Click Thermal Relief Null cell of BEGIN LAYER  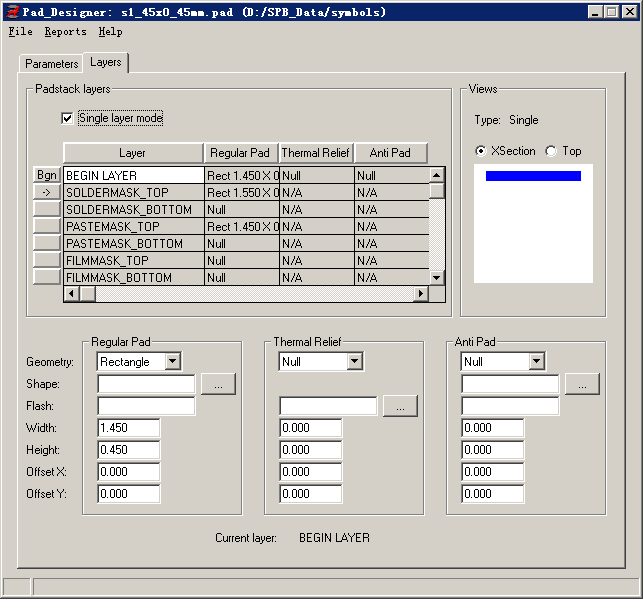pyautogui.click(x=317, y=175)
